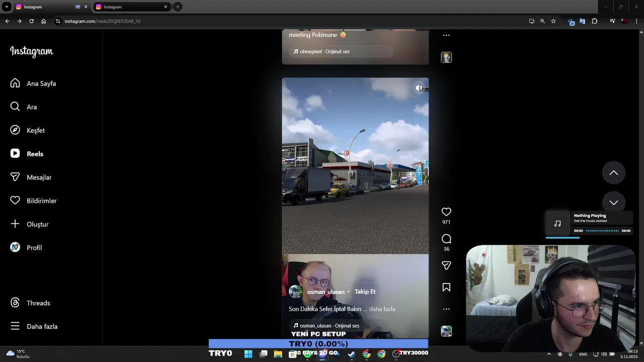Open Ara search in Instagram sidebar
Viewport: 644px width, 362px height.
(24, 107)
